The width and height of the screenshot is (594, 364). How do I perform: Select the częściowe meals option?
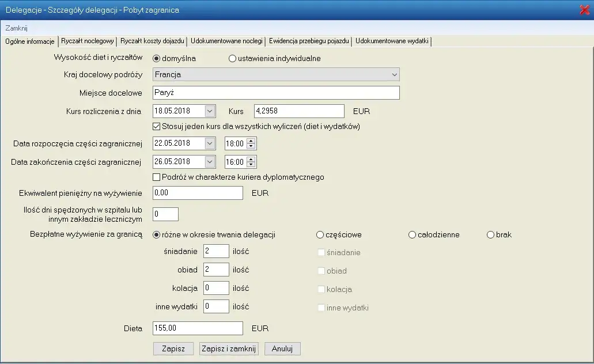coord(320,235)
